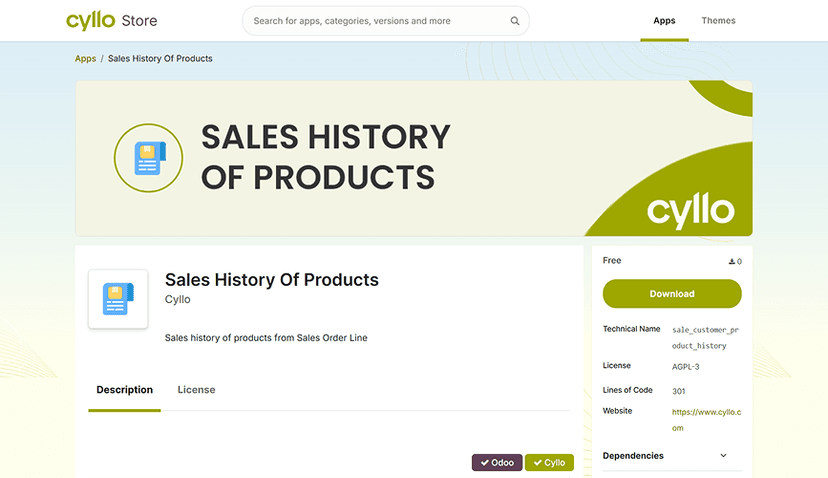Click the banner's round product icon

click(148, 158)
